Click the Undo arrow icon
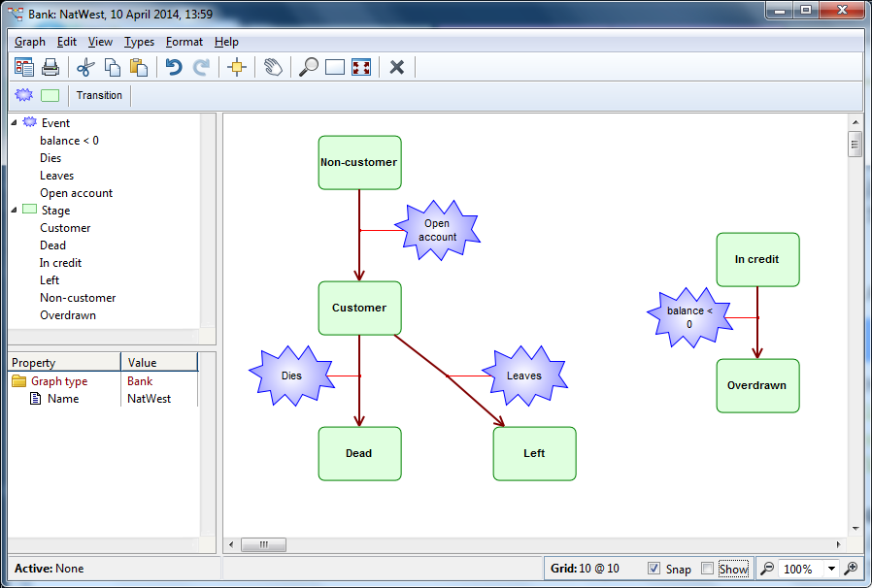 174,67
